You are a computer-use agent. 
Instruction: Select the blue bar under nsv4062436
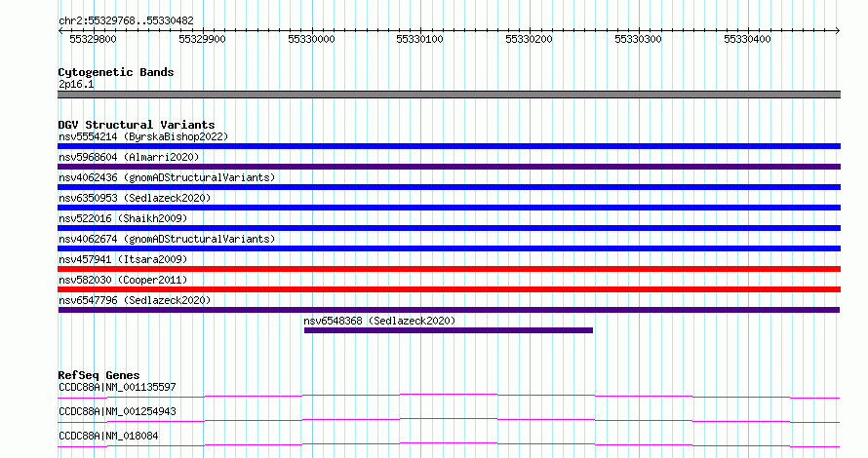[x=449, y=187]
